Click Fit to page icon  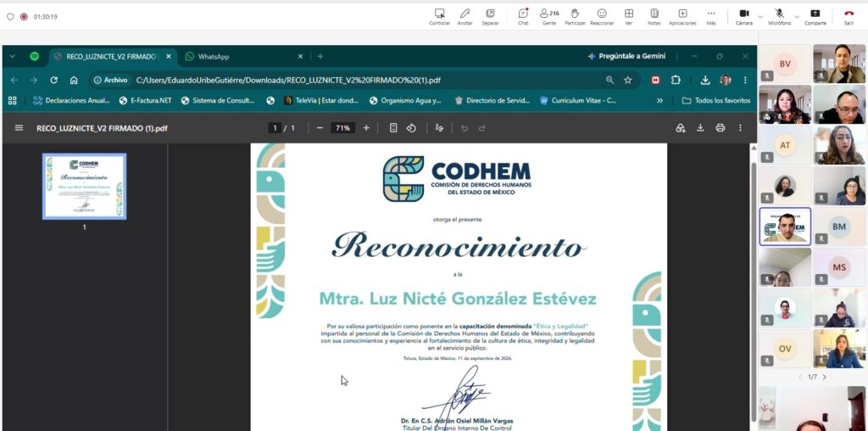click(x=393, y=128)
